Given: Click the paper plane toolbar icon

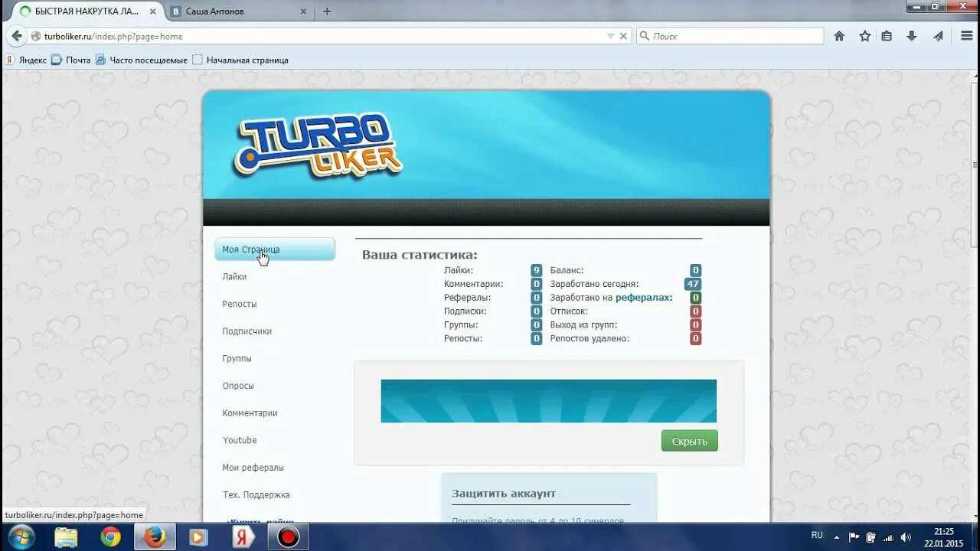Looking at the screenshot, I should [x=938, y=36].
